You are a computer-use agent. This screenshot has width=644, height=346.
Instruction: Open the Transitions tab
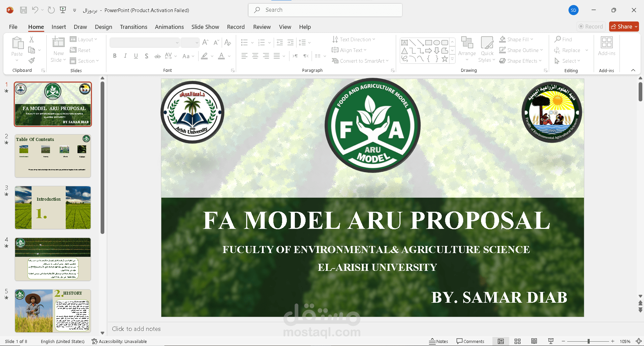[x=133, y=27]
